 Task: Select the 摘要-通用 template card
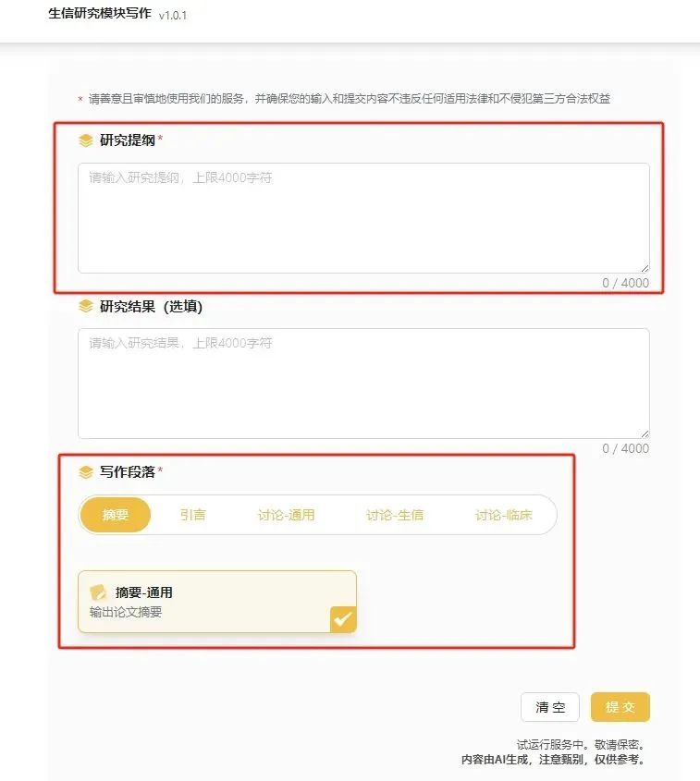tap(217, 602)
